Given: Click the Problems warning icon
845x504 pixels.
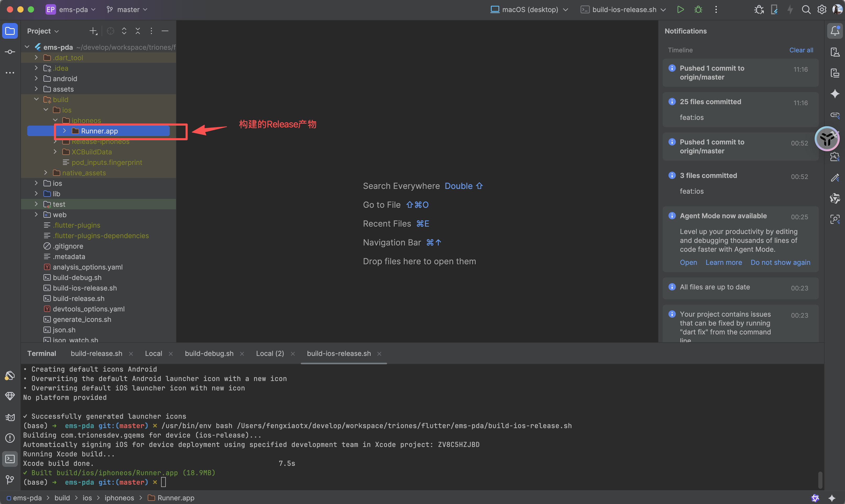Looking at the screenshot, I should click(x=10, y=438).
